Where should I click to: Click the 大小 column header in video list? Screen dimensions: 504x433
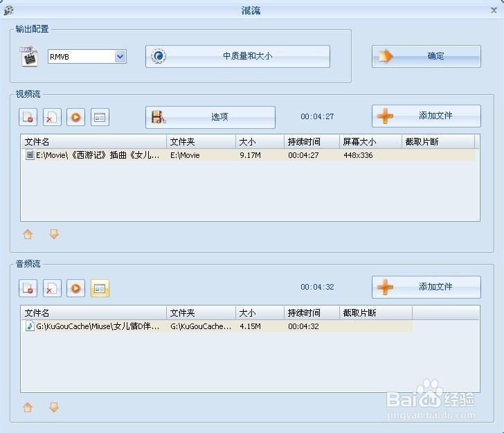pos(260,141)
